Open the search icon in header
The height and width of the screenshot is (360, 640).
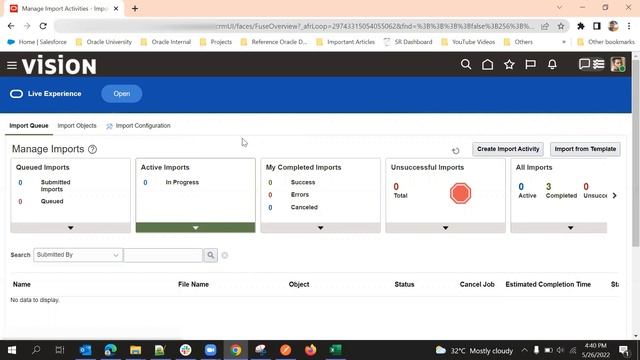click(x=466, y=64)
